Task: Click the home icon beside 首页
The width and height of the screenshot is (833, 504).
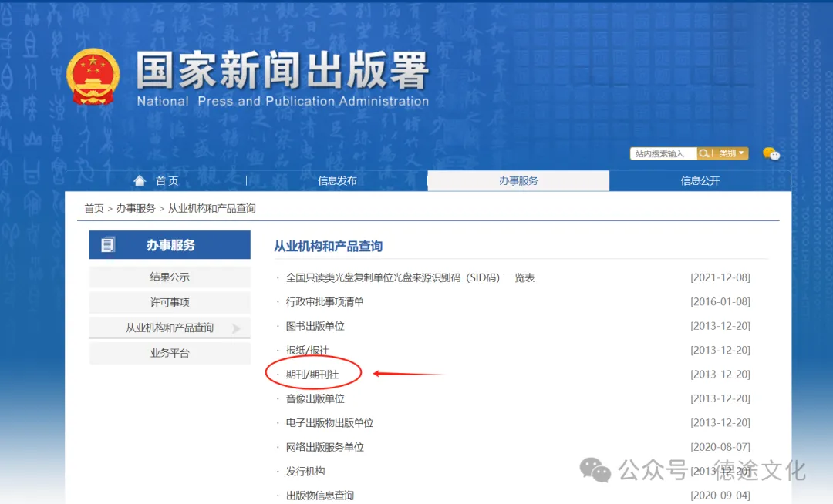Action: 140,180
